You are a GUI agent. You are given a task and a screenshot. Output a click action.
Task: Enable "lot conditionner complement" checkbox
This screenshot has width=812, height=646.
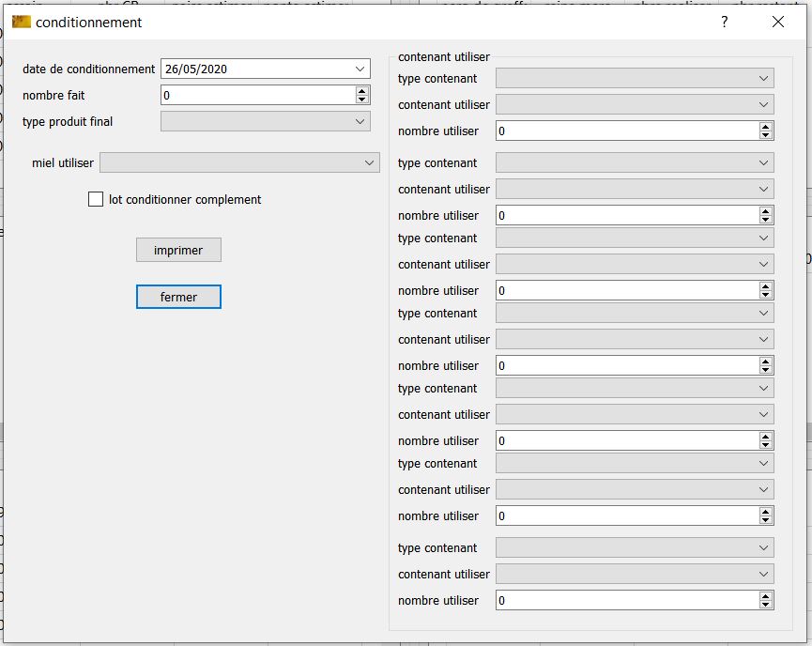pyautogui.click(x=96, y=199)
